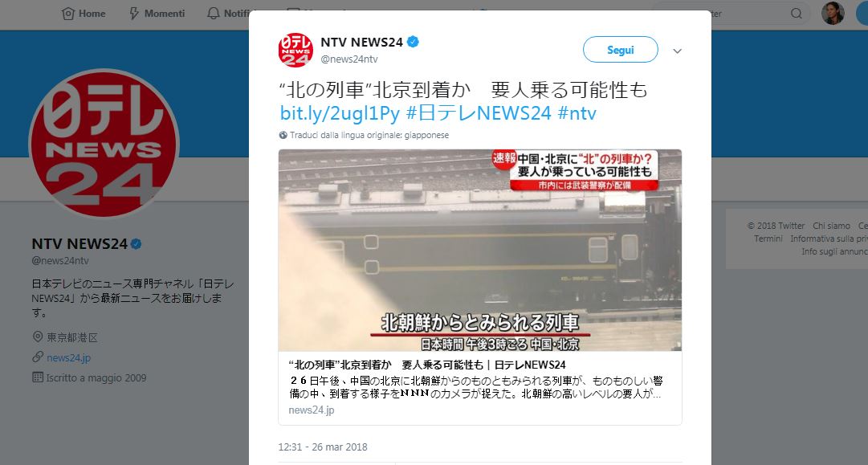Open the bit.ly/2ugl1Py link
Image resolution: width=868 pixels, height=465 pixels.
(340, 113)
